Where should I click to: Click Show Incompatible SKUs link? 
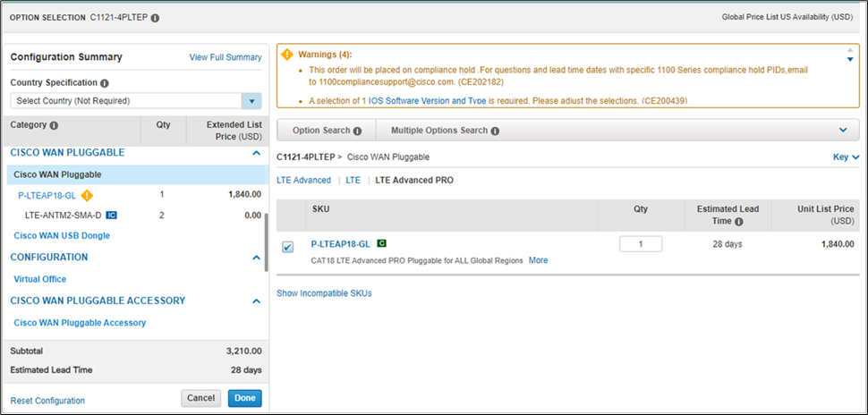[x=325, y=293]
